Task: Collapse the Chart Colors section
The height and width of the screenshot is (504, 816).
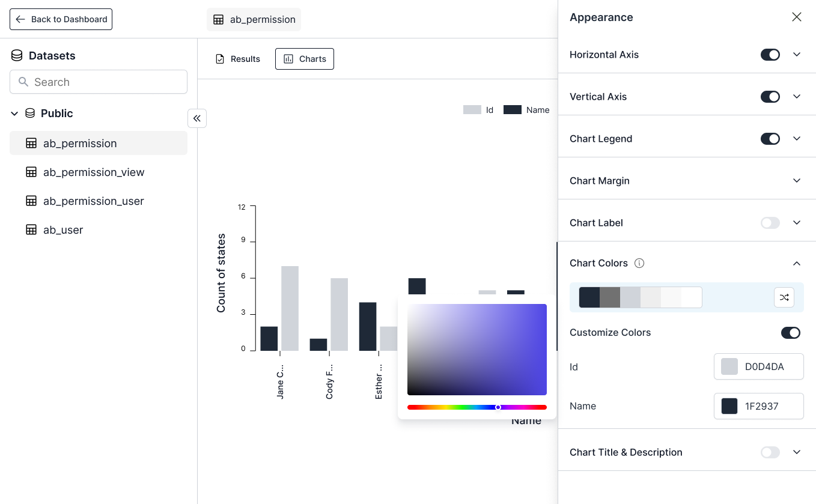Action: (797, 263)
